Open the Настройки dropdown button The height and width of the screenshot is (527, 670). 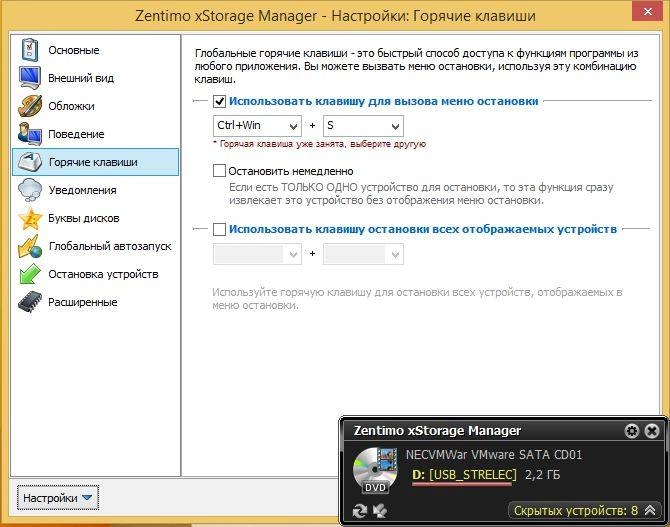tap(58, 498)
